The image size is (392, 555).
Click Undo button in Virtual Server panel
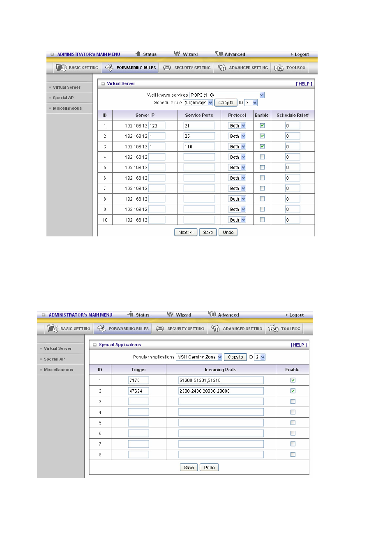pos(228,232)
